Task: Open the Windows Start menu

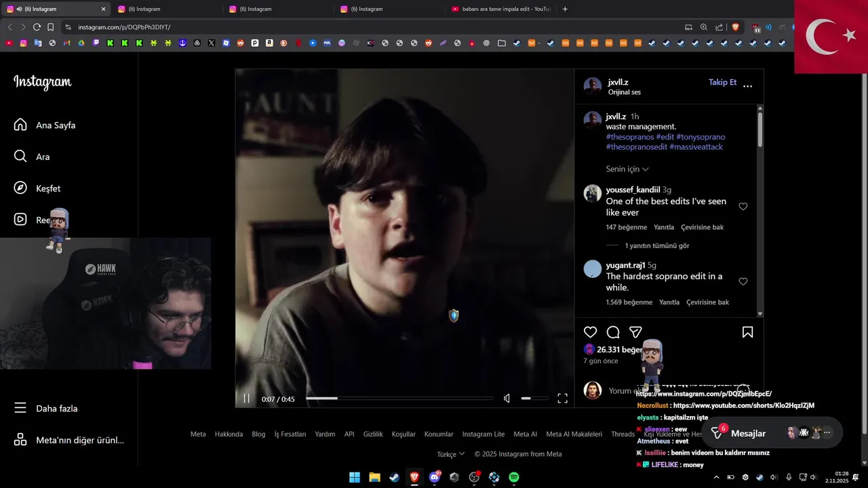Action: tap(355, 477)
